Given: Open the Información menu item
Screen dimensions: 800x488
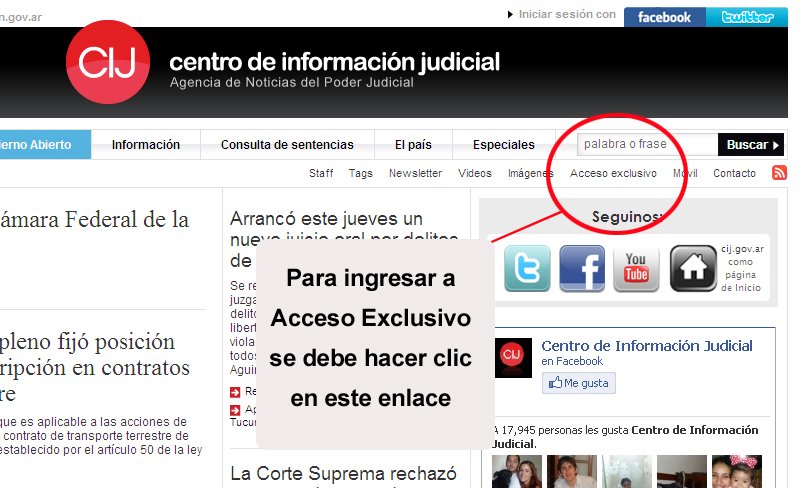Looking at the screenshot, I should click(x=146, y=145).
